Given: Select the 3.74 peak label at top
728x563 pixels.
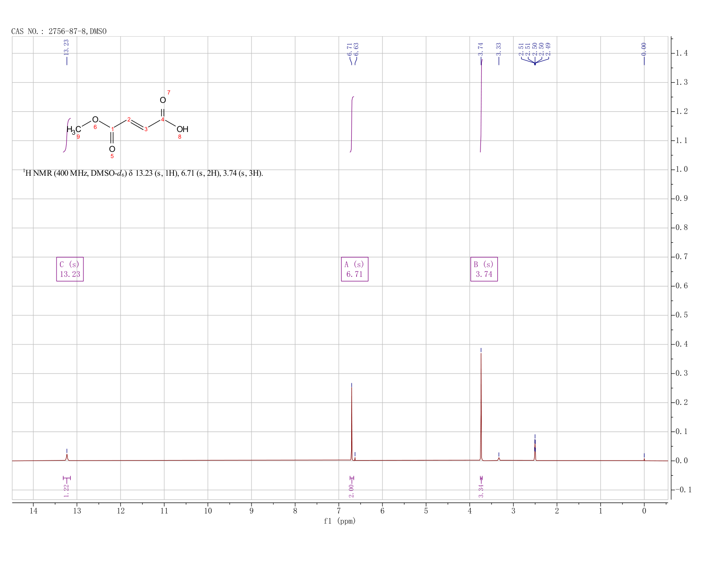Looking at the screenshot, I should coord(481,49).
